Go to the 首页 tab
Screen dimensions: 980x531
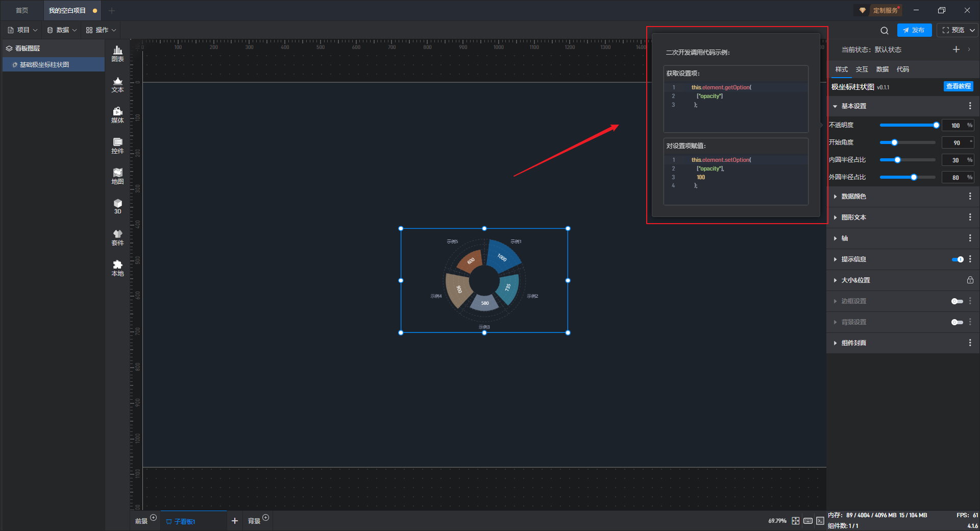(x=22, y=10)
